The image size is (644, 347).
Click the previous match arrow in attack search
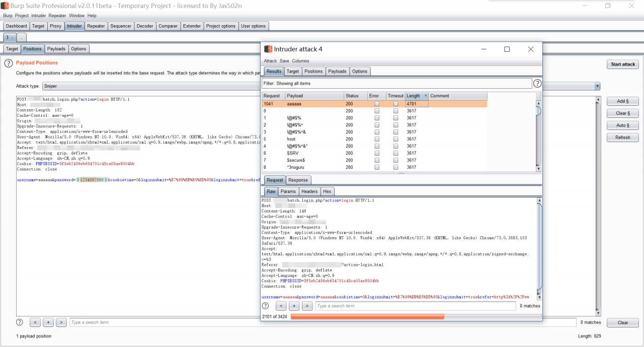pyautogui.click(x=281, y=306)
